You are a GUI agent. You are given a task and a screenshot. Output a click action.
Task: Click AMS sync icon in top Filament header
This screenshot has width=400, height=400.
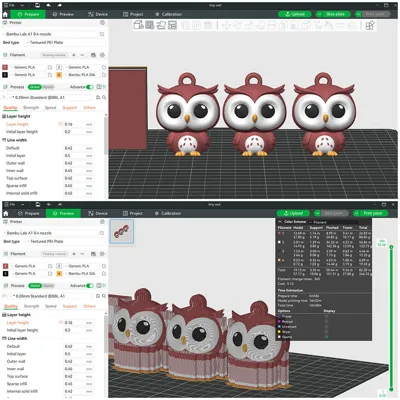pyautogui.click(x=93, y=55)
